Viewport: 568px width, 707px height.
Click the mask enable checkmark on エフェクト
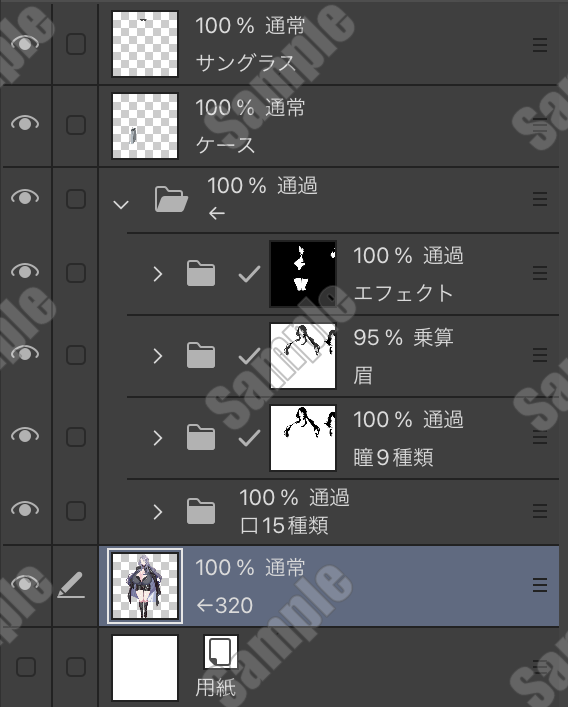click(249, 274)
